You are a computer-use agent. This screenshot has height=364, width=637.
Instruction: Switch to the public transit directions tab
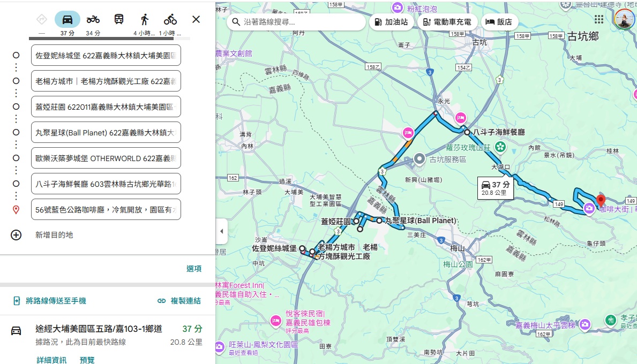pos(118,19)
